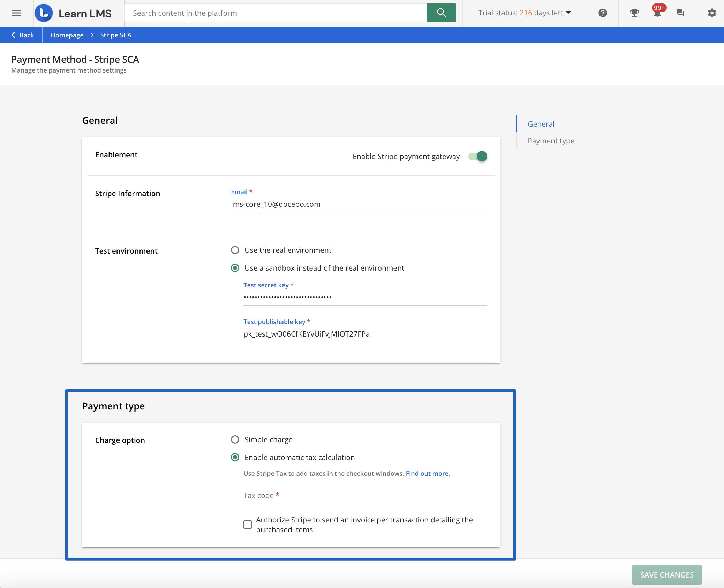
Task: Click the Tax code input field
Action: click(365, 496)
